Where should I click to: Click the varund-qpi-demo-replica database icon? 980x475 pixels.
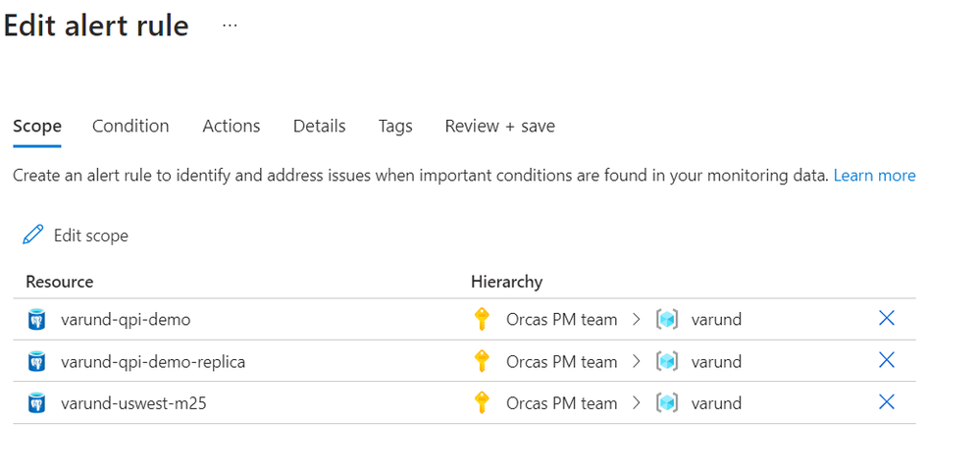37,361
